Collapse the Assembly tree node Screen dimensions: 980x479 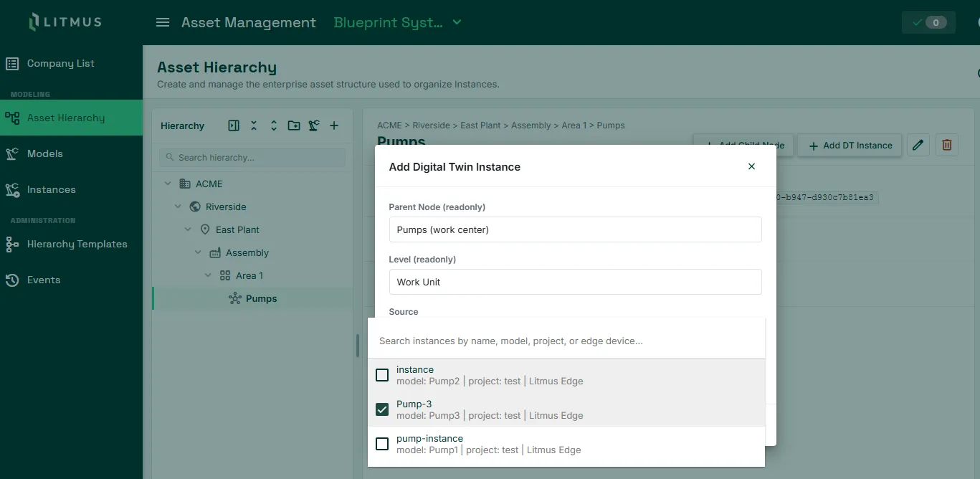click(x=198, y=252)
